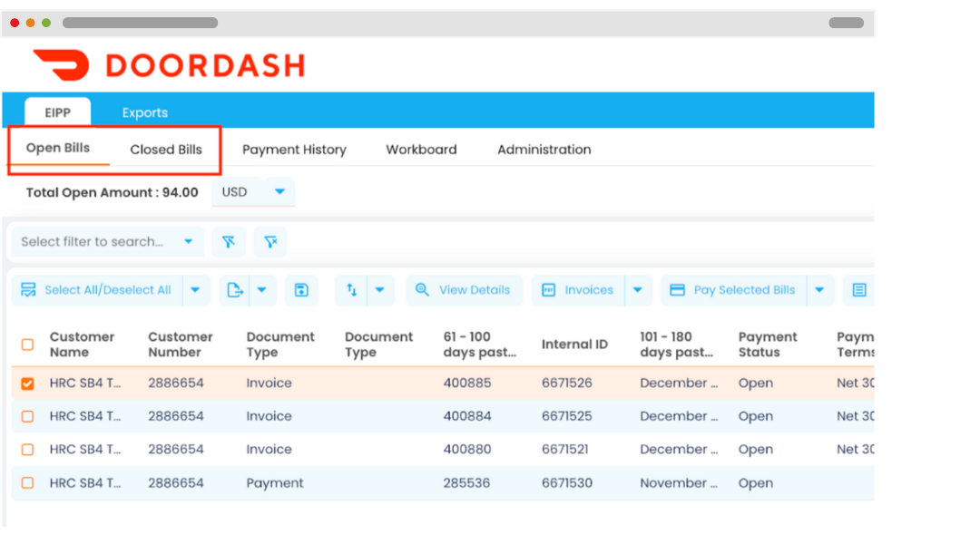Click the export document icon
The image size is (980, 544).
click(234, 290)
